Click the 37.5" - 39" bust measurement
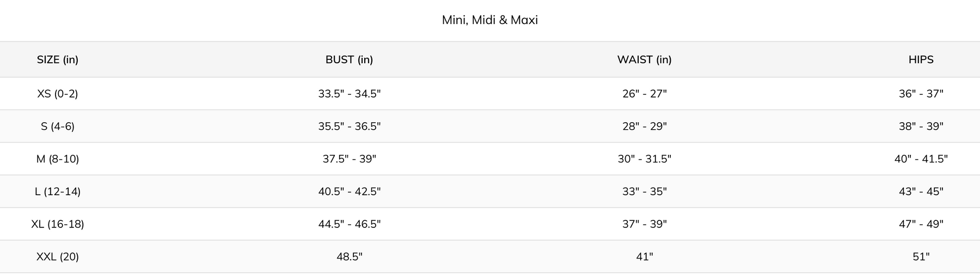 click(349, 159)
